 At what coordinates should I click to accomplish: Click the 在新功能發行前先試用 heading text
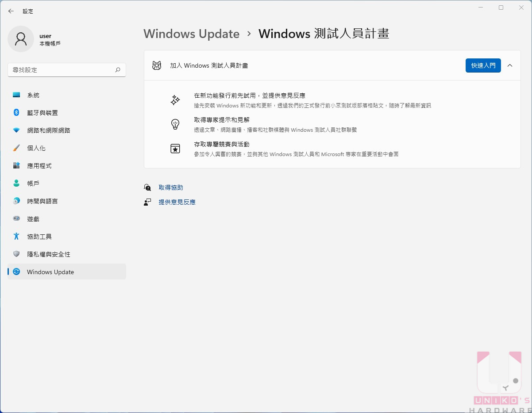click(x=250, y=96)
